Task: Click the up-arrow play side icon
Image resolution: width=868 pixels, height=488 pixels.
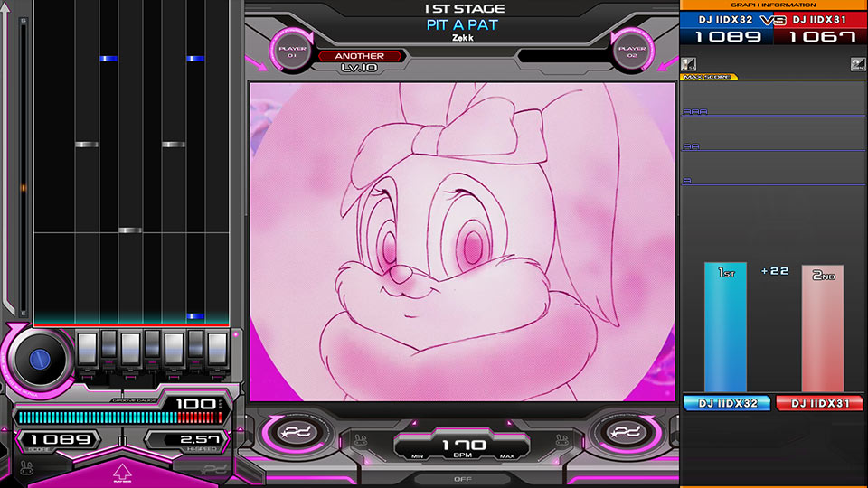Action: pos(122,473)
